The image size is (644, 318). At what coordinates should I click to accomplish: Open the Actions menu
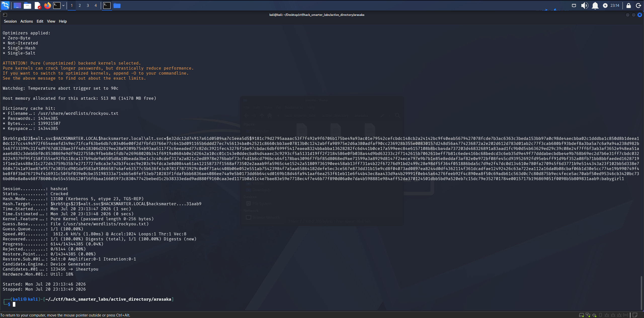(x=27, y=21)
